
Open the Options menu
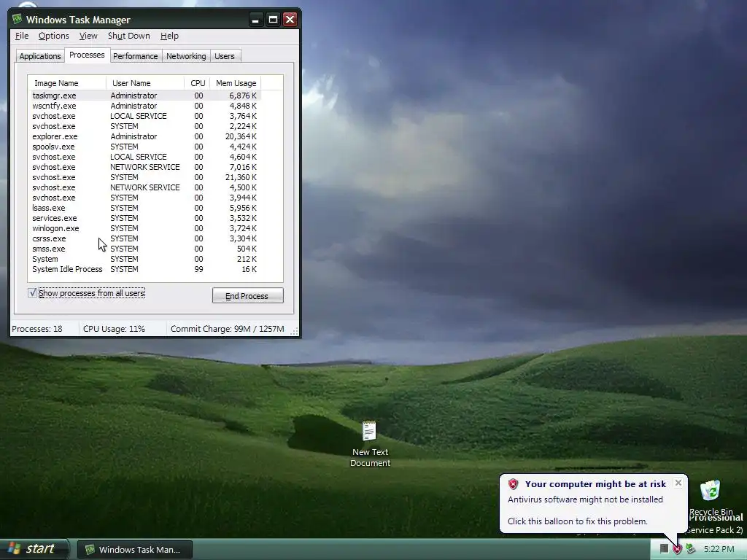pyautogui.click(x=54, y=36)
